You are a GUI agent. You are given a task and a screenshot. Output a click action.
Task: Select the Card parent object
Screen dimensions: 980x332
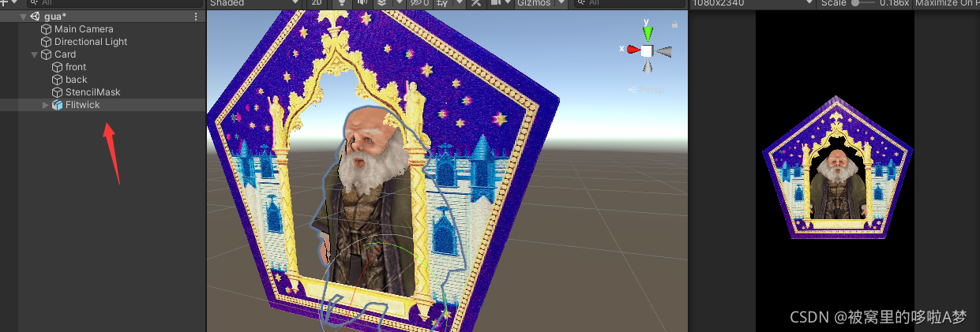(x=65, y=54)
